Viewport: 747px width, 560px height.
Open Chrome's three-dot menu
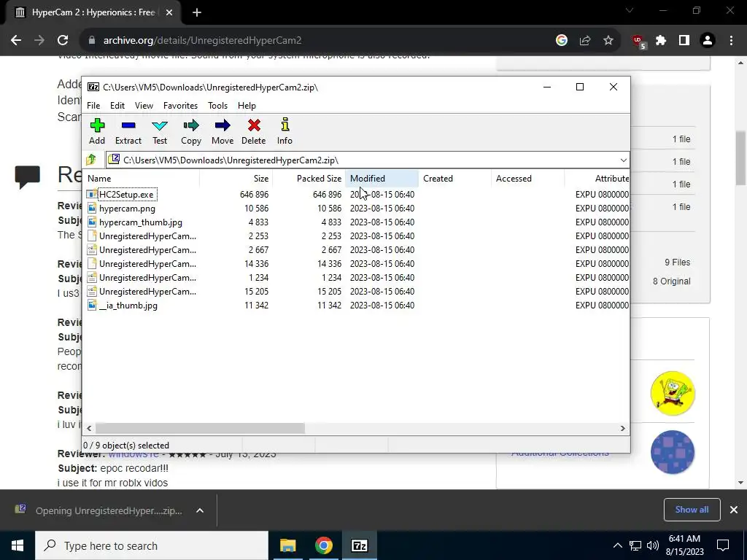coord(731,41)
